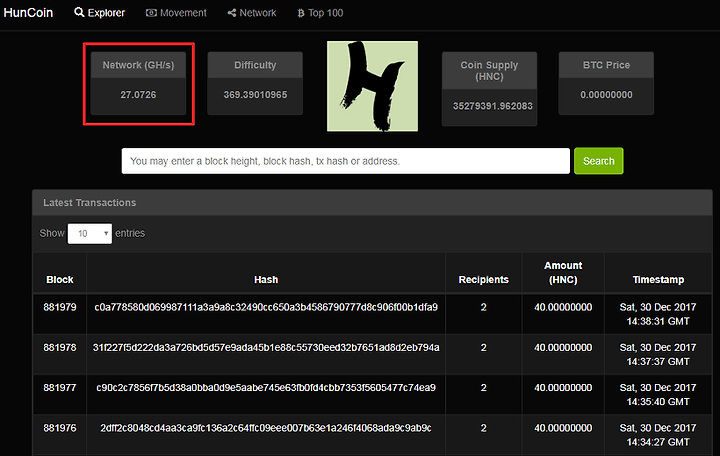The image size is (720, 456).
Task: Click the BTC Price card title
Action: coord(606,65)
